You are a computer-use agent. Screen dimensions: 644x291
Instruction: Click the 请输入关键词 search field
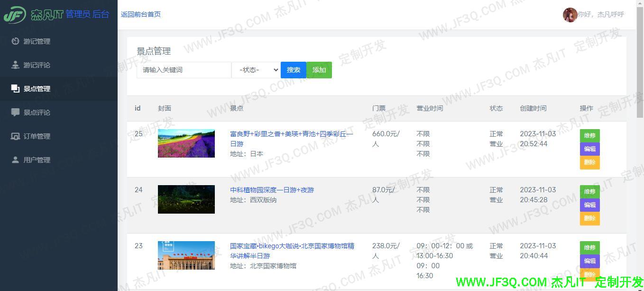coord(184,70)
